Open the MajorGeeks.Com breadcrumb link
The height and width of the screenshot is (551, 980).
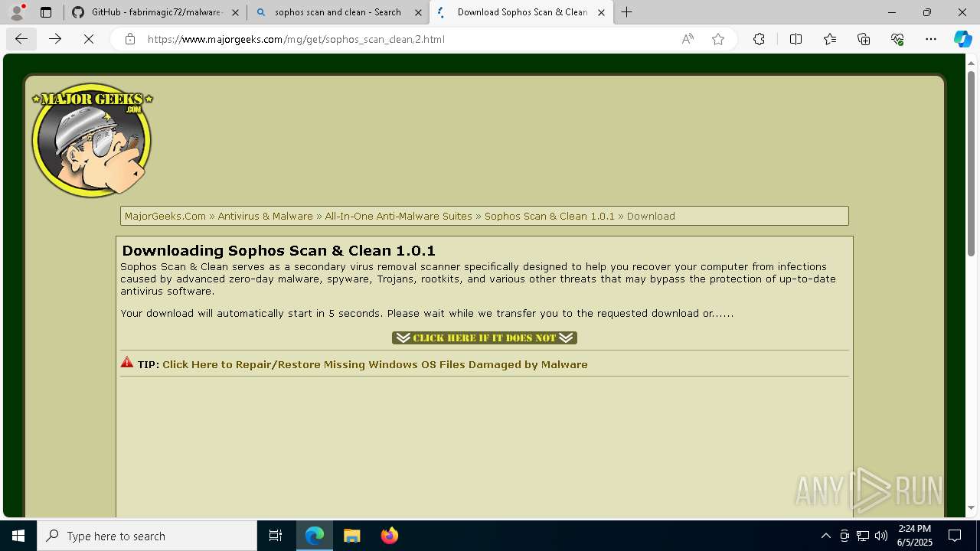tap(165, 216)
